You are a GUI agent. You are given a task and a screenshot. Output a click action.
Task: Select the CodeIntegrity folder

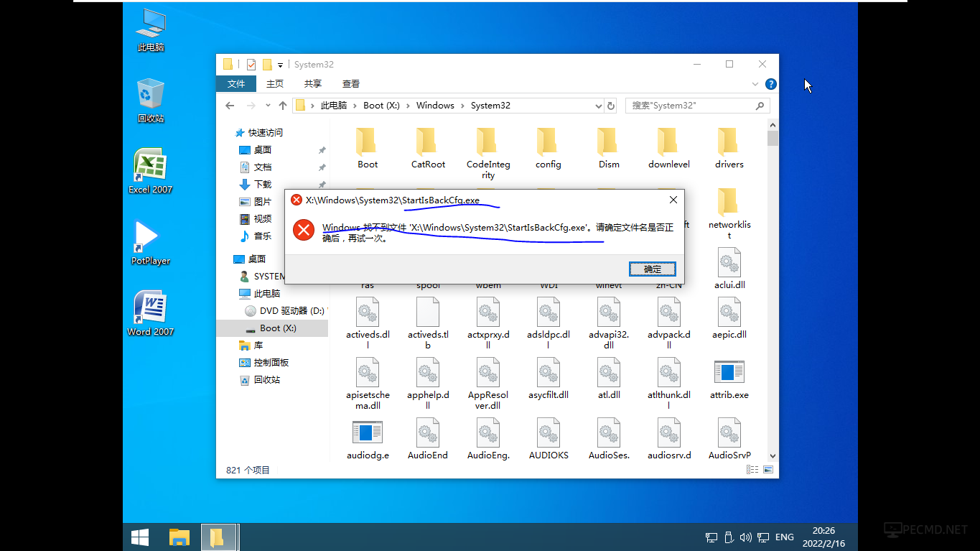tap(488, 154)
